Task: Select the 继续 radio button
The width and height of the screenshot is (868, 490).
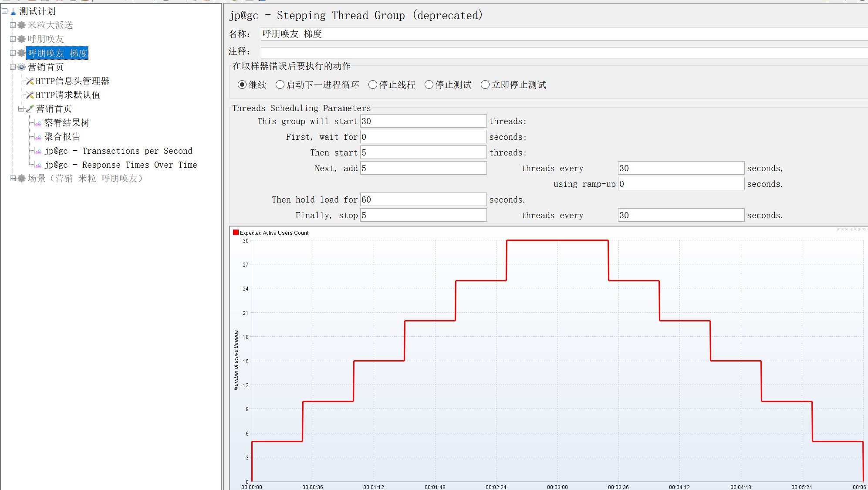Action: pos(242,84)
